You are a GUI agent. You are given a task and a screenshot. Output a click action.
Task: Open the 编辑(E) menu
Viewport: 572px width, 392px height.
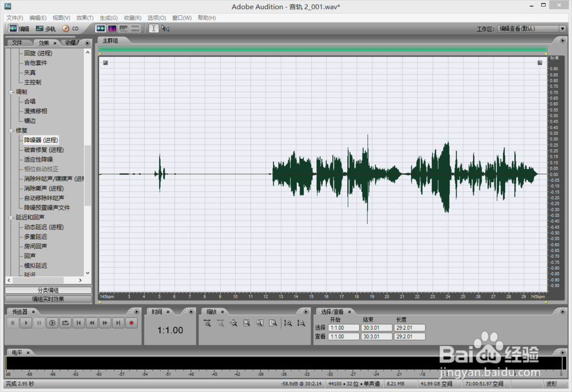coord(38,18)
